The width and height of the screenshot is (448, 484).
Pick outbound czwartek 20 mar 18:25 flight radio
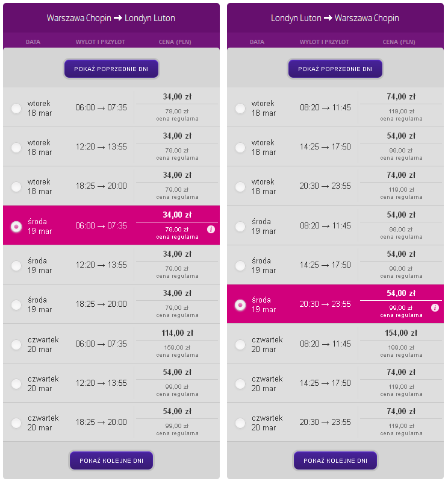click(x=16, y=423)
